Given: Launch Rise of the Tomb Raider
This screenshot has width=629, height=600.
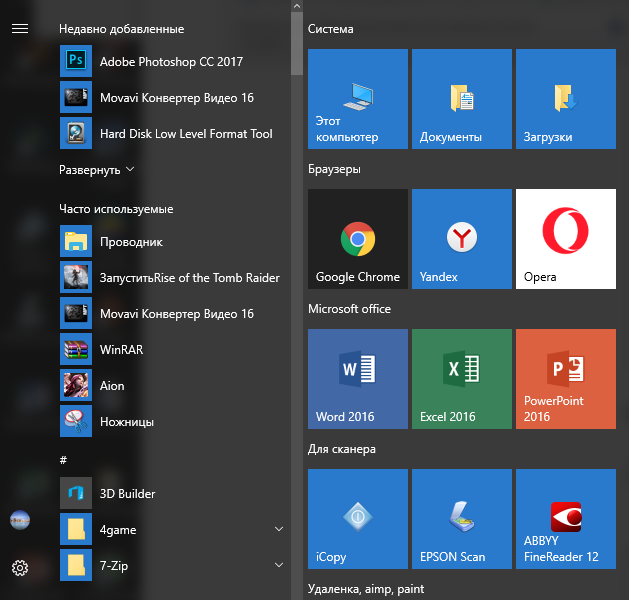Looking at the screenshot, I should tap(174, 277).
